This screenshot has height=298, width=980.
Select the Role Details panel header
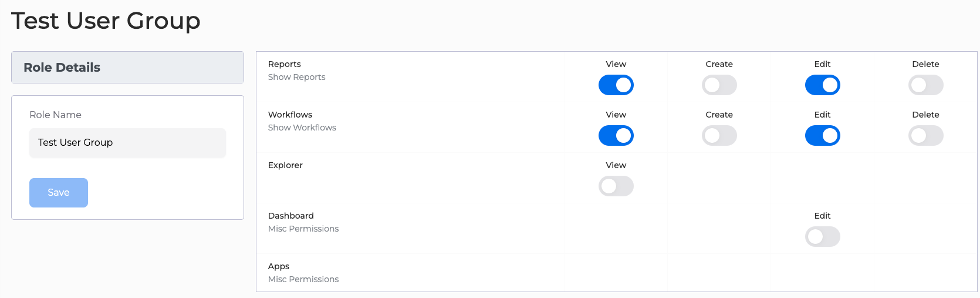[127, 68]
